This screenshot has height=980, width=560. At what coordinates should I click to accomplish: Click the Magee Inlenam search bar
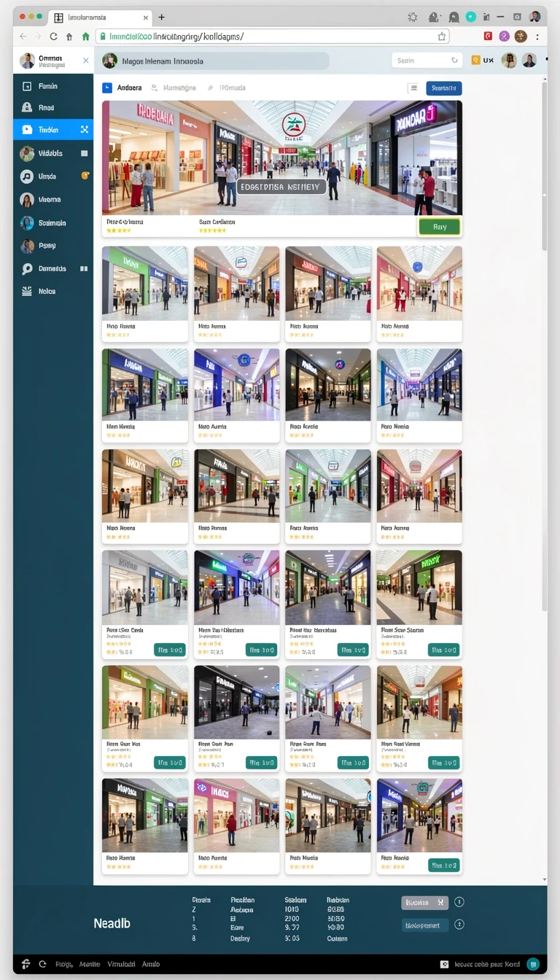pos(215,61)
